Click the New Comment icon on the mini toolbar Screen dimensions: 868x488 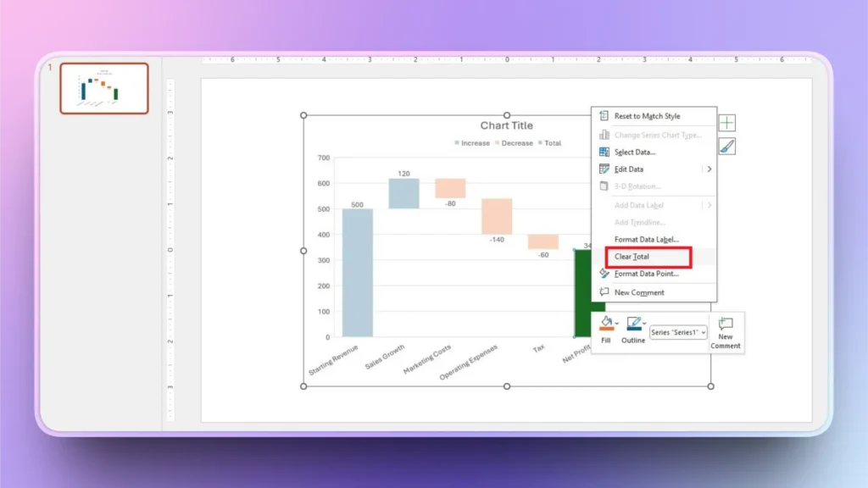[x=724, y=324]
